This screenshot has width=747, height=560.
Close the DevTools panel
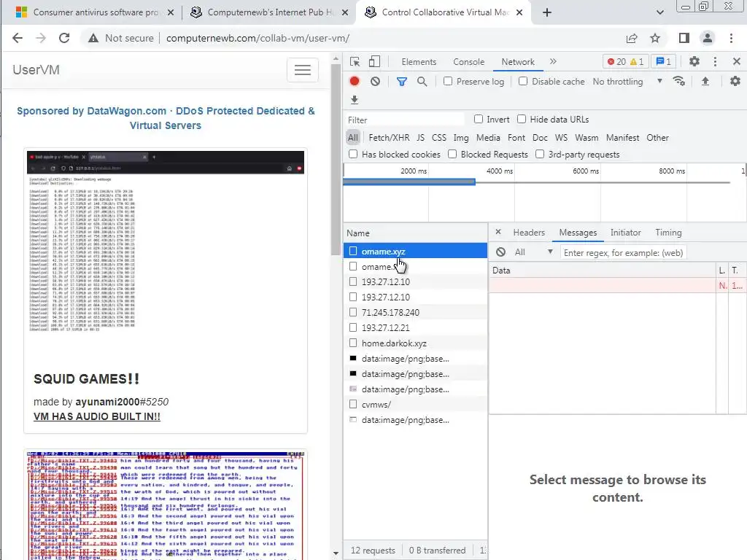737,61
